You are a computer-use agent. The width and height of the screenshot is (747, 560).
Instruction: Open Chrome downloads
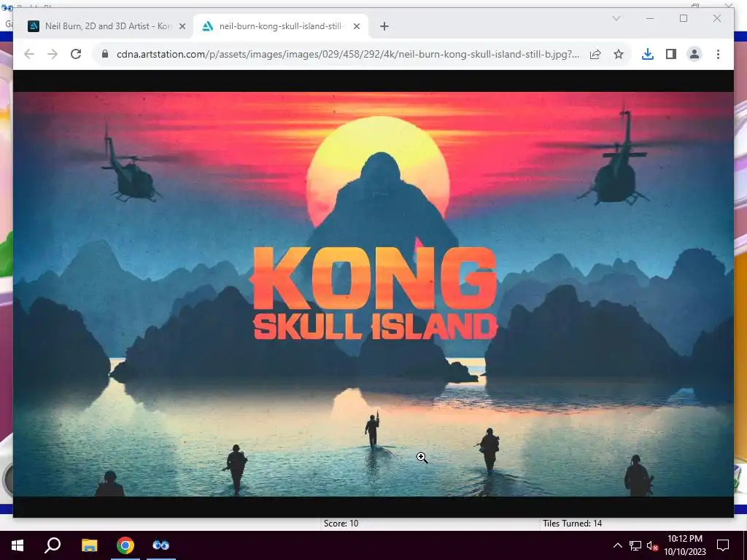pyautogui.click(x=648, y=54)
